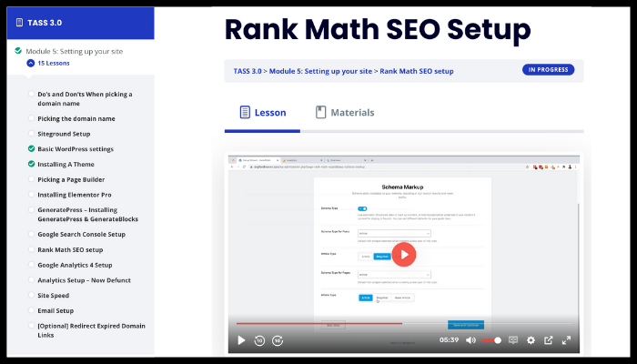Toggle completion circle for Picking the domain name
The height and width of the screenshot is (364, 637).
coord(31,118)
